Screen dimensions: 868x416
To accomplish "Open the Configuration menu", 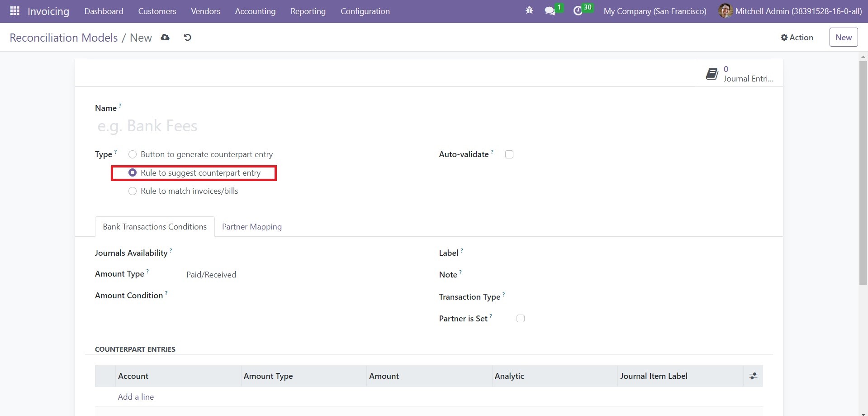I will (x=365, y=11).
